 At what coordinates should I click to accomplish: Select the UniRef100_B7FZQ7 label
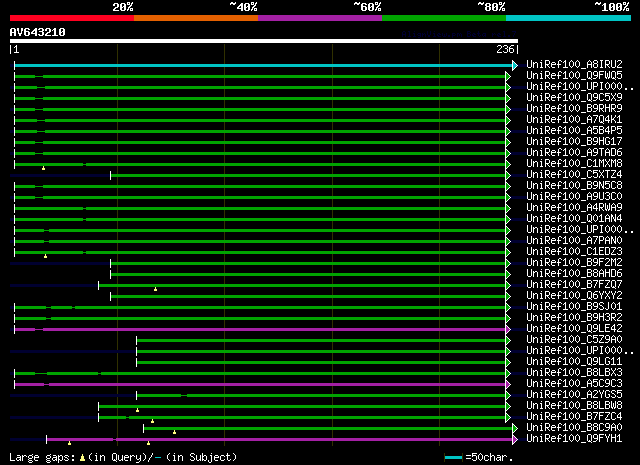coord(574,284)
